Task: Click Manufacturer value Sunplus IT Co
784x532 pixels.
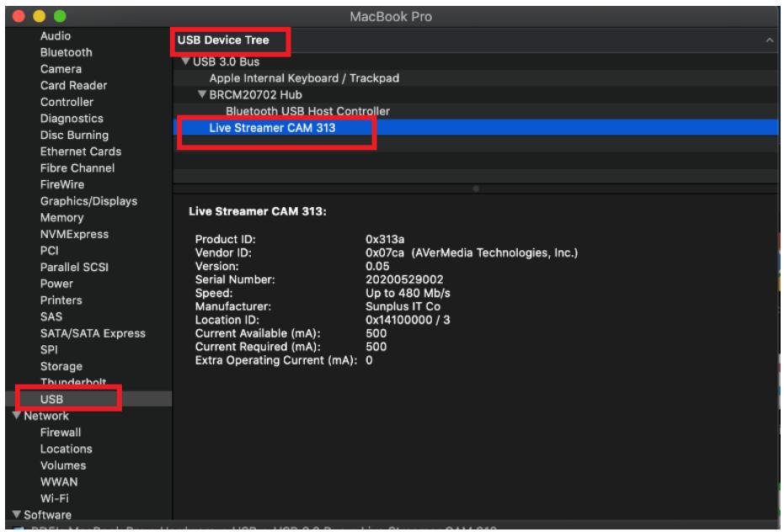Action: [x=403, y=306]
